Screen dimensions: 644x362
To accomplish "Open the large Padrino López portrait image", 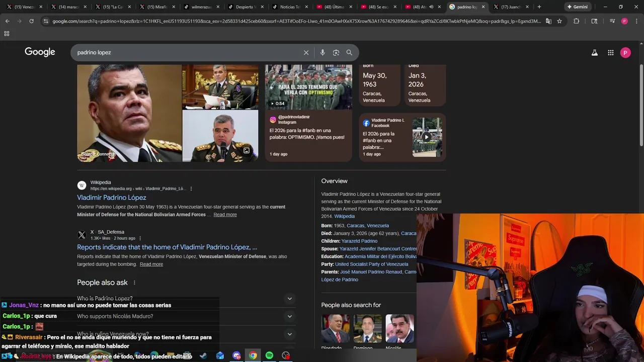I will 129,113.
